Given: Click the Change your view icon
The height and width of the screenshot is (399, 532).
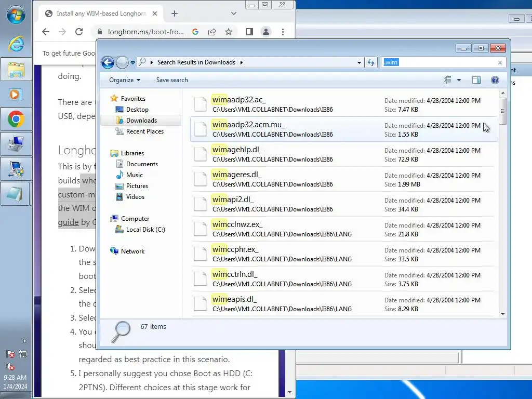Looking at the screenshot, I should (x=447, y=80).
